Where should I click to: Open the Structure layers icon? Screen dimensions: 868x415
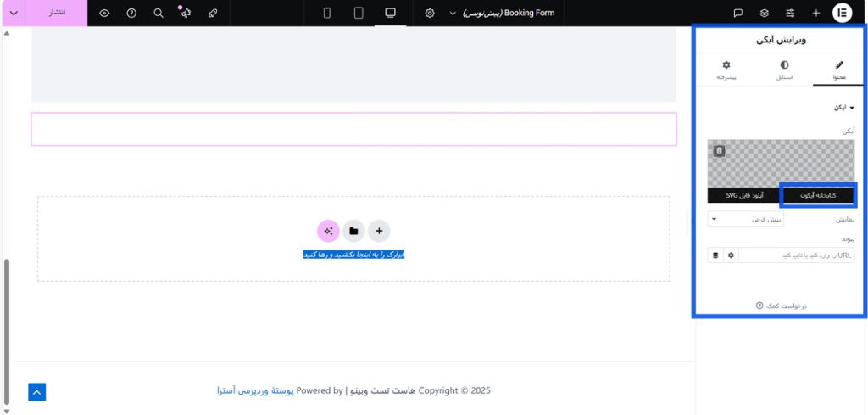click(x=765, y=13)
